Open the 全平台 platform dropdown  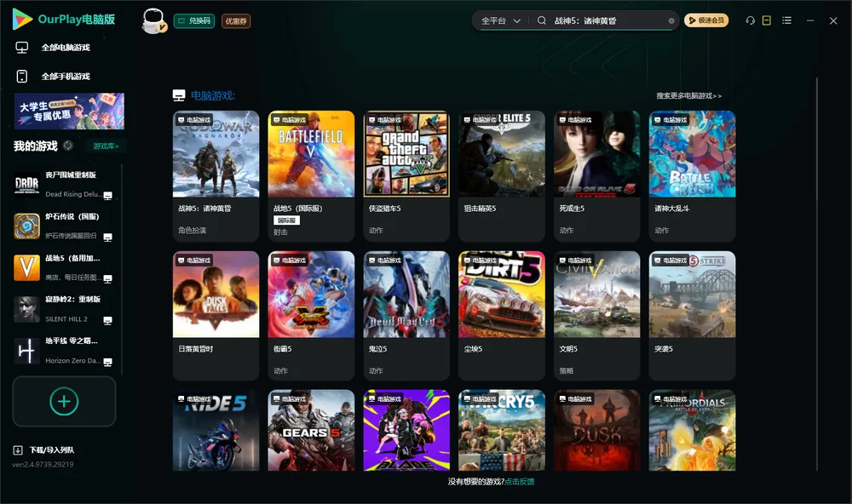[x=500, y=20]
